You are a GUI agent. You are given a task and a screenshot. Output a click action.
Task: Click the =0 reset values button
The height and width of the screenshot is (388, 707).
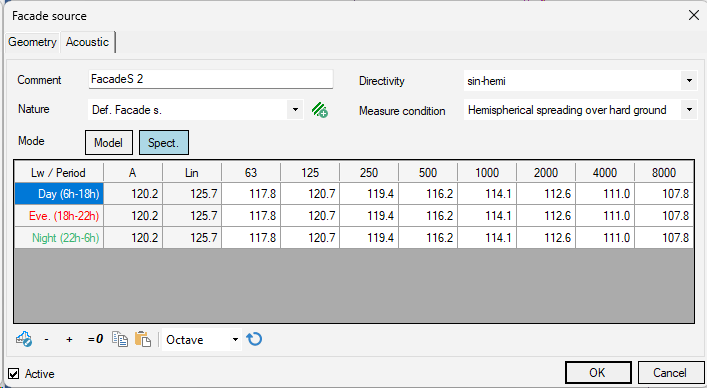click(95, 339)
